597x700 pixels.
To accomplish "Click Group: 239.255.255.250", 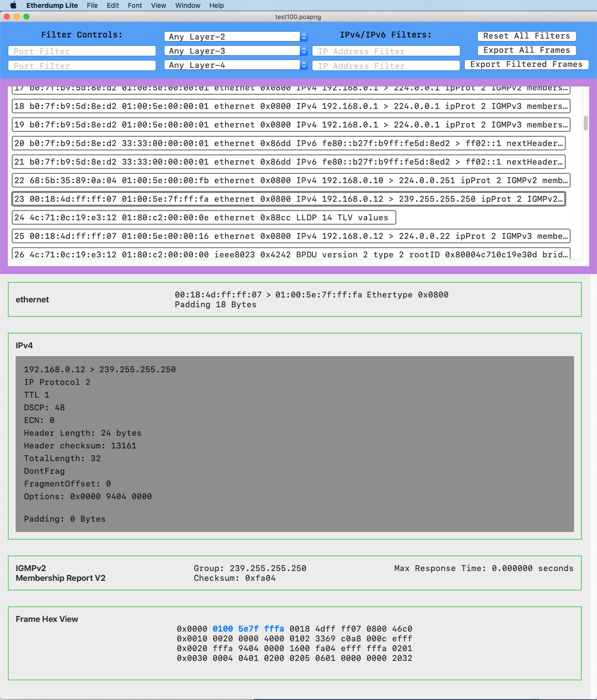I will point(250,568).
